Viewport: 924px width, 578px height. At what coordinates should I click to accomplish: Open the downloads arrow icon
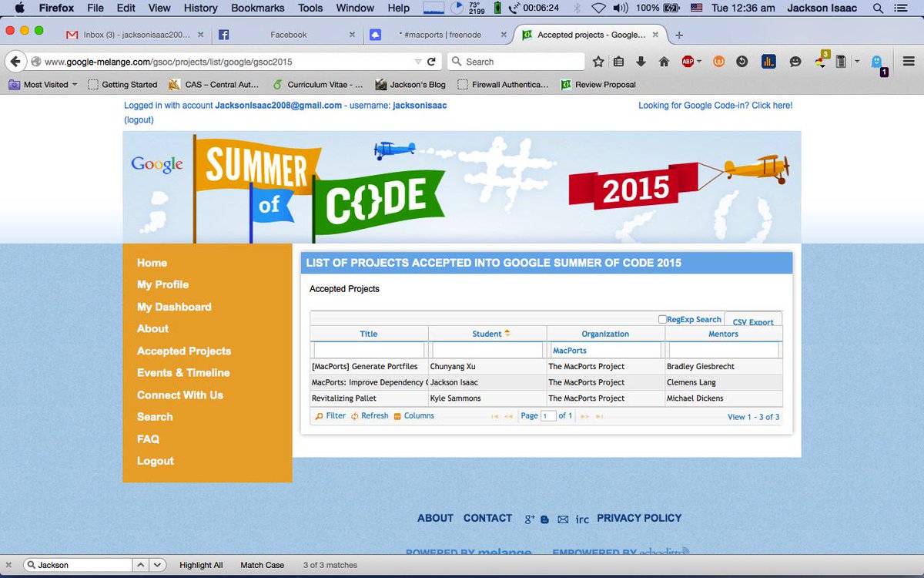coord(641,62)
